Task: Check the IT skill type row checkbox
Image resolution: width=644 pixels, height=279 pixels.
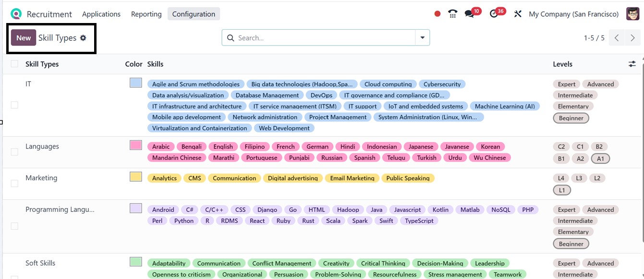Action: pyautogui.click(x=14, y=105)
